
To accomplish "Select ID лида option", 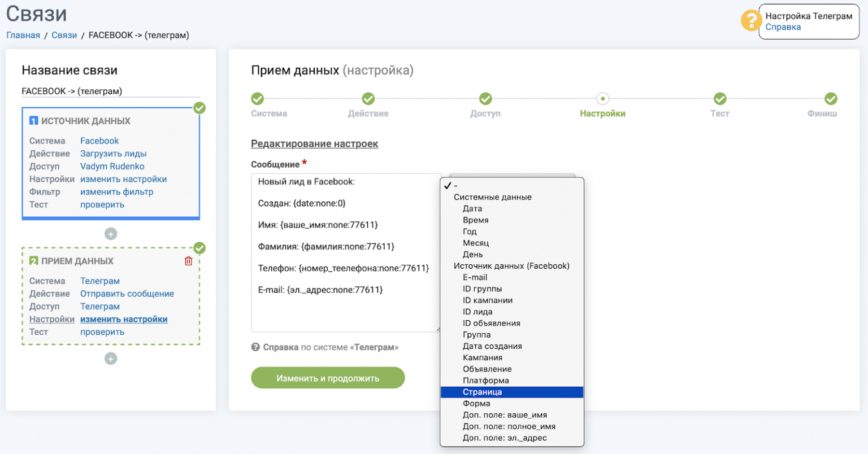I will pyautogui.click(x=512, y=312).
